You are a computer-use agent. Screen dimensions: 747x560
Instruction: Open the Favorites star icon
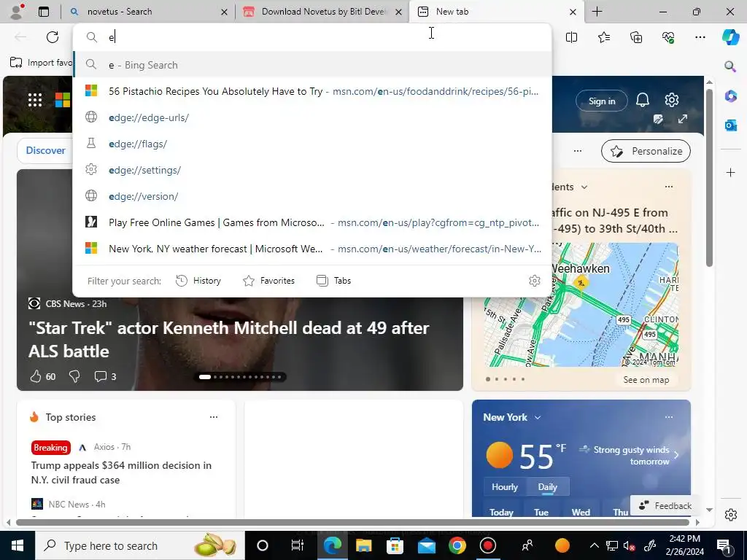[x=603, y=37]
